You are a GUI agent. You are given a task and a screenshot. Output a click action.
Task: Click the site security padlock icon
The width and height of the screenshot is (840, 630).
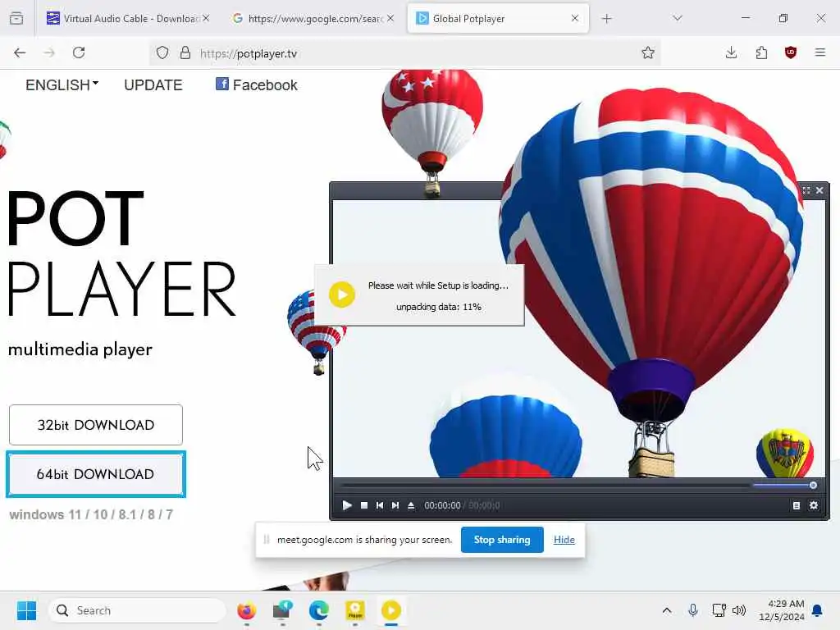pos(185,52)
